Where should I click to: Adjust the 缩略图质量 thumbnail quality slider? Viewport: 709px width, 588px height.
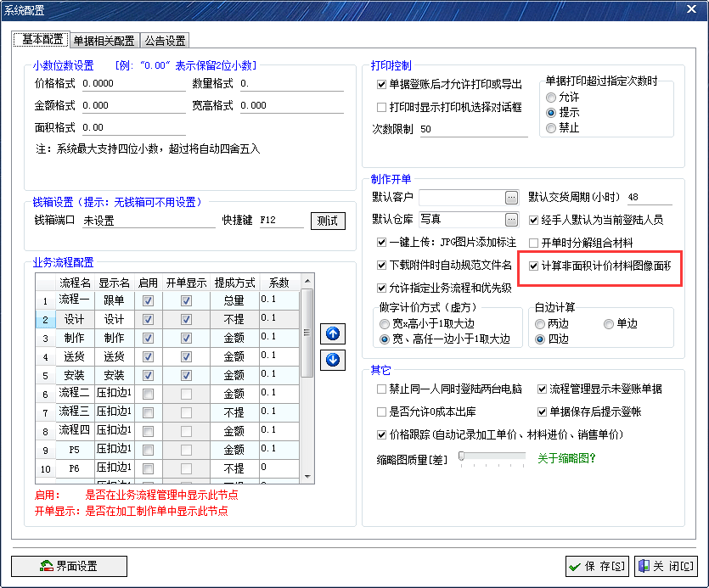[x=463, y=457]
